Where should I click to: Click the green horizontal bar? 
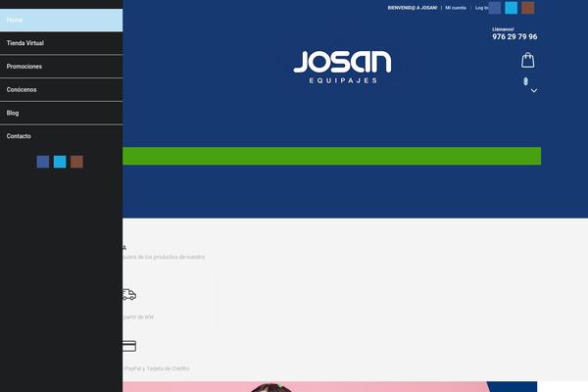331,156
